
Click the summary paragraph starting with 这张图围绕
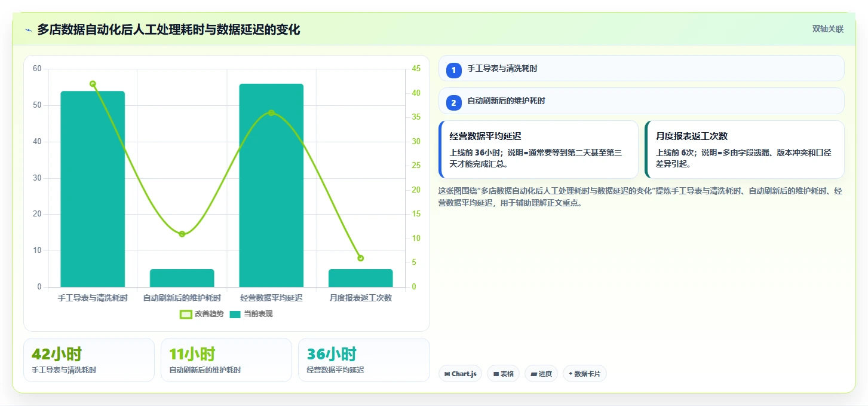pyautogui.click(x=640, y=197)
